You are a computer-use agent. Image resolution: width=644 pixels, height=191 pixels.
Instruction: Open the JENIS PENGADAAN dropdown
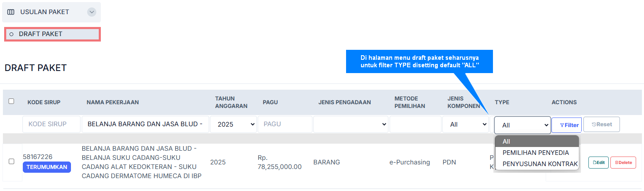click(x=351, y=124)
